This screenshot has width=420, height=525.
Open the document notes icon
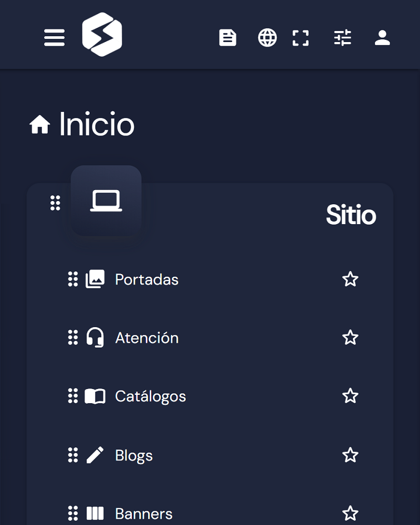click(228, 37)
